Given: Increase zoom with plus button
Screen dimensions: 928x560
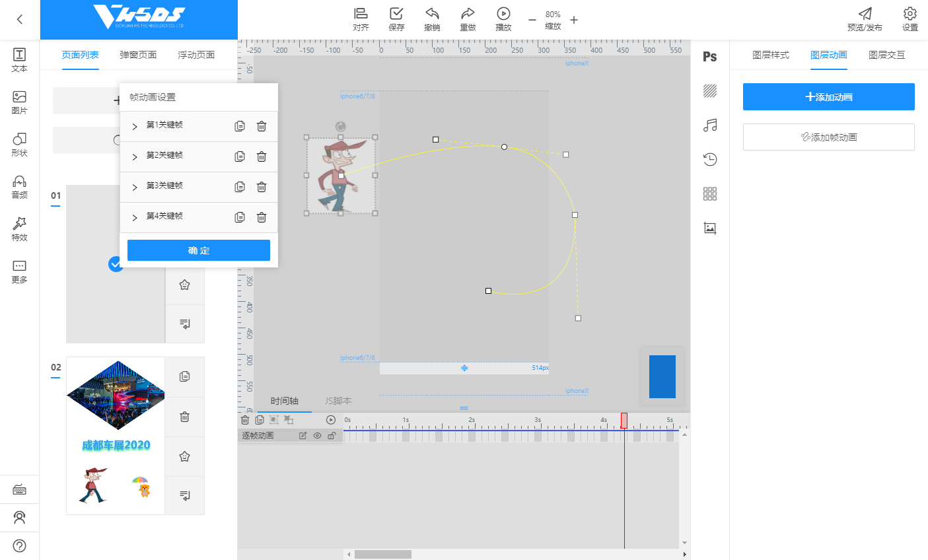Looking at the screenshot, I should 574,20.
